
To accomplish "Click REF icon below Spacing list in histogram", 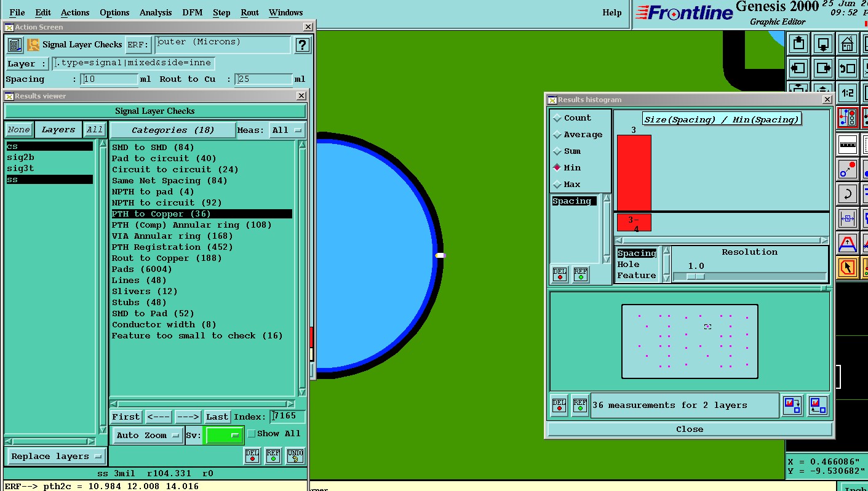I will point(581,274).
